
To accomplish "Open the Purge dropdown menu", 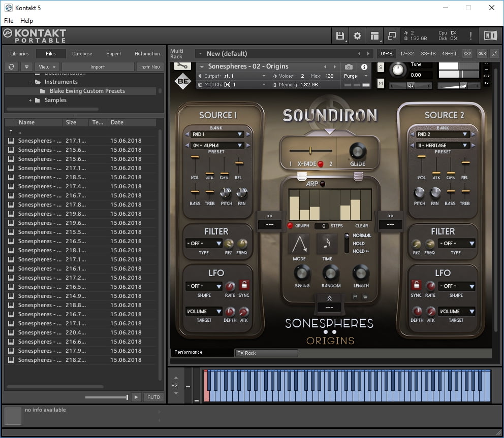I will click(x=356, y=76).
